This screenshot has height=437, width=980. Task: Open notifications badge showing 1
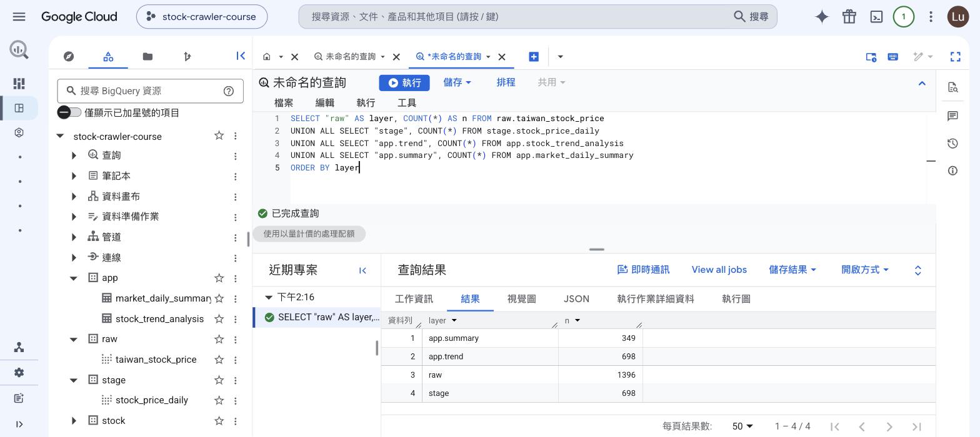point(903,17)
